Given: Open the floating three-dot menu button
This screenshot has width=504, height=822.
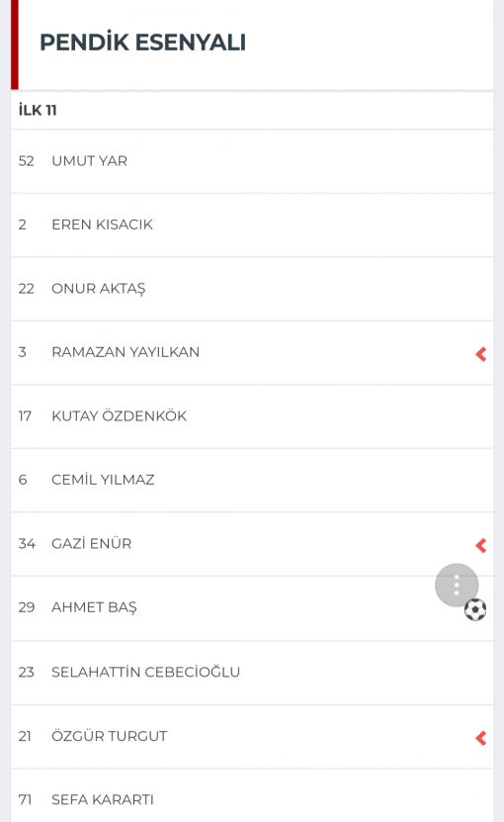Looking at the screenshot, I should (457, 585).
